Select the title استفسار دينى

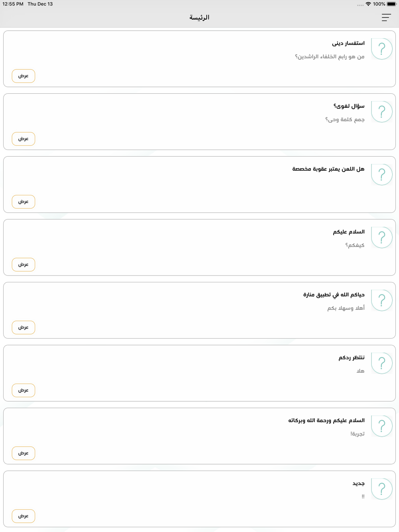(348, 43)
